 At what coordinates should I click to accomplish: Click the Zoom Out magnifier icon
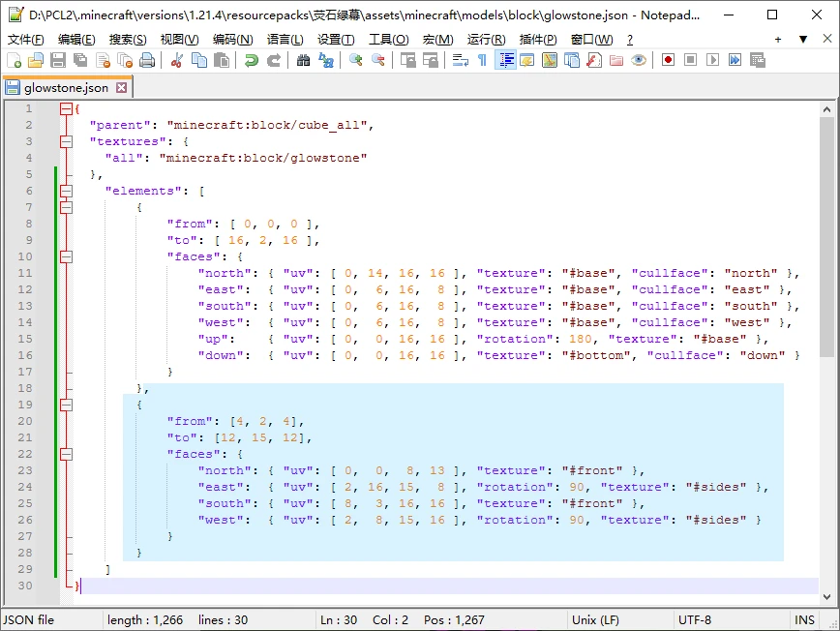coord(377,60)
